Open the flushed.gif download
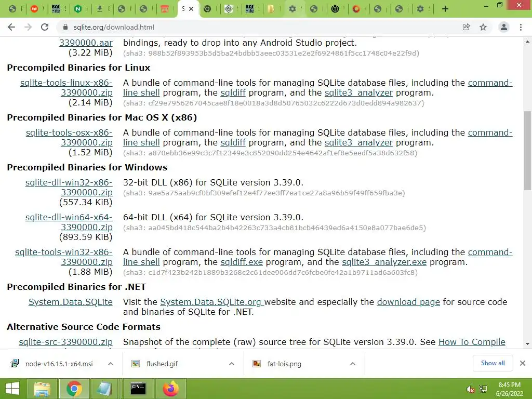 click(162, 364)
